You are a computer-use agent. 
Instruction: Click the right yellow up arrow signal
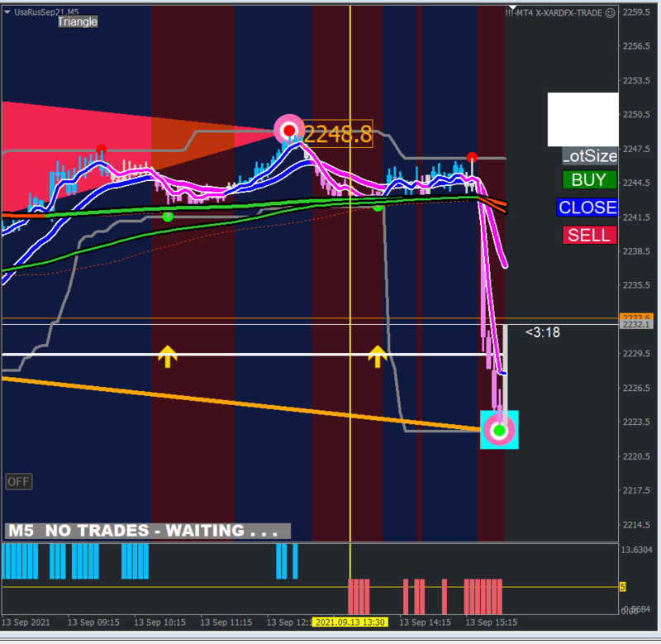click(x=377, y=356)
